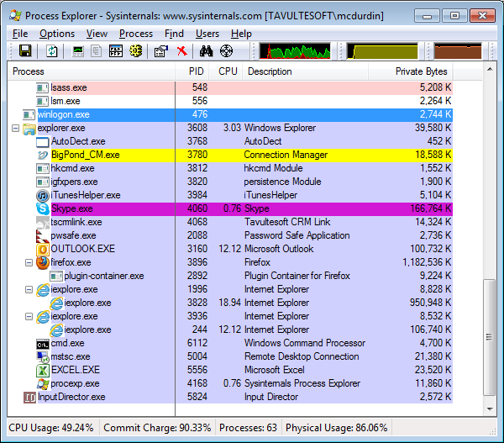
Task: Click the CPU Usage status bar entry
Action: [x=50, y=428]
